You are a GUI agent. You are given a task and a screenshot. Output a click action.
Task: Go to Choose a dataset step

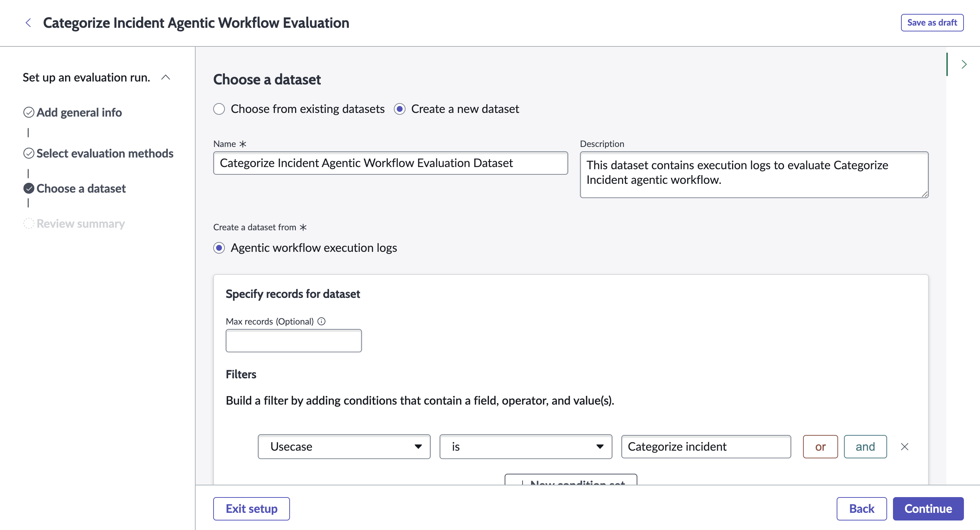coord(81,188)
